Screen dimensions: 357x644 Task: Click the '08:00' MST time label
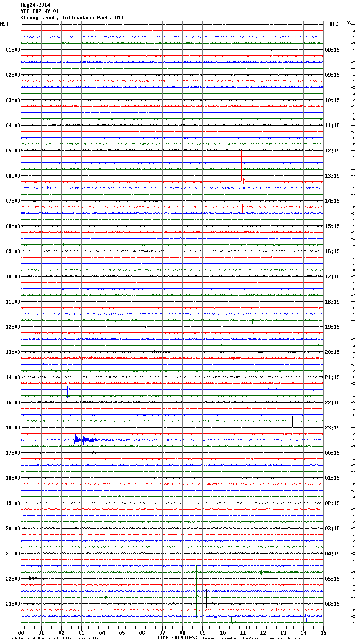(13, 226)
